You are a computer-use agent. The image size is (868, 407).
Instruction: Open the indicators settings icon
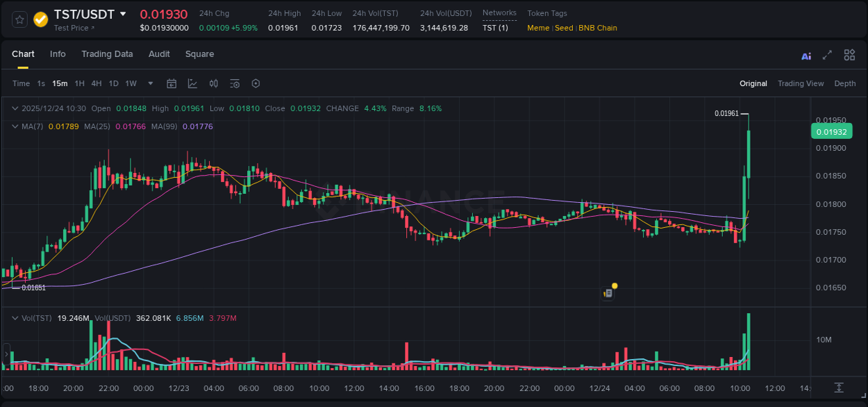235,83
